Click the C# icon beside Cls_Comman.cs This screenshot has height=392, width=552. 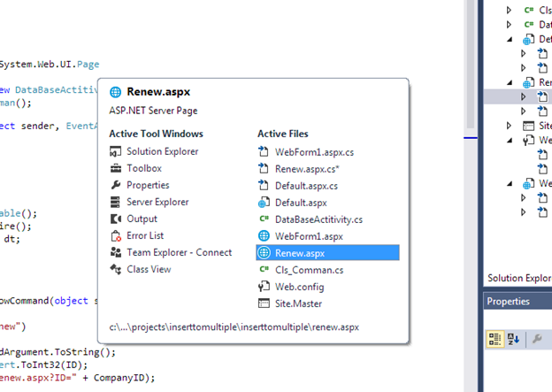264,269
